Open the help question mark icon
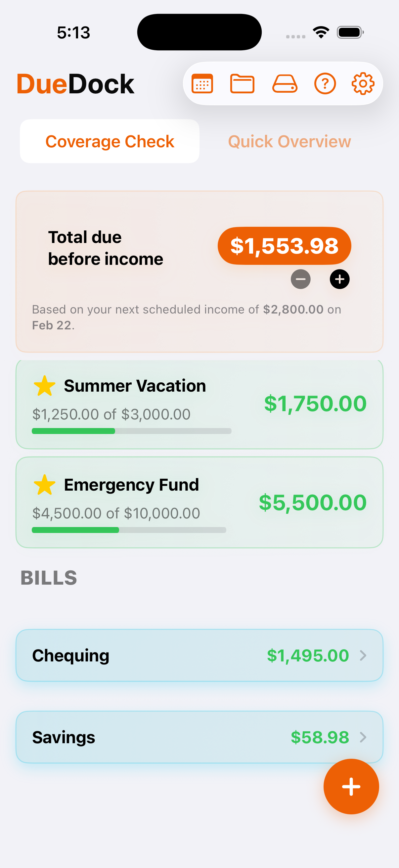399x868 pixels. [325, 83]
